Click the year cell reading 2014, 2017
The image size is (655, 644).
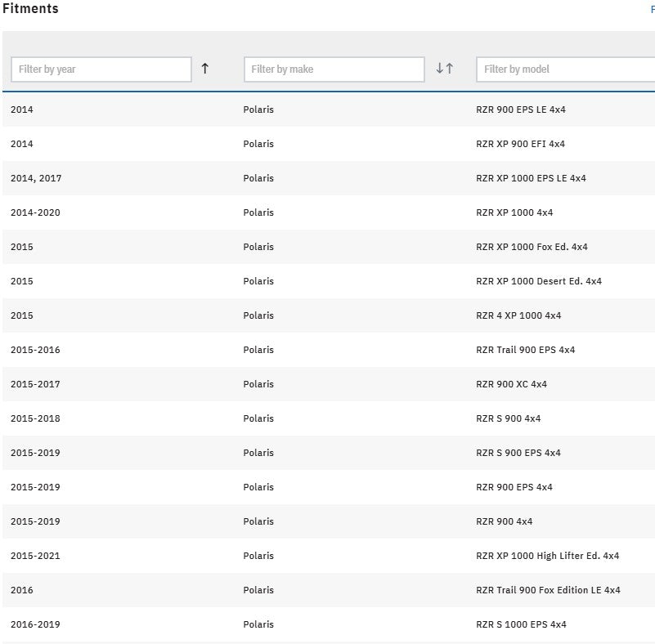click(36, 178)
